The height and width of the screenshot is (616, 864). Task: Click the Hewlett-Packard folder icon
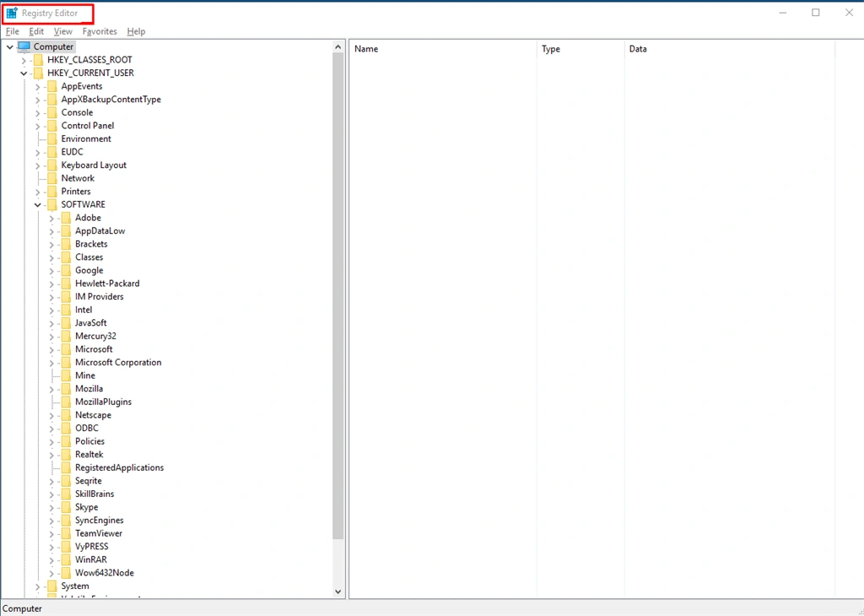66,284
